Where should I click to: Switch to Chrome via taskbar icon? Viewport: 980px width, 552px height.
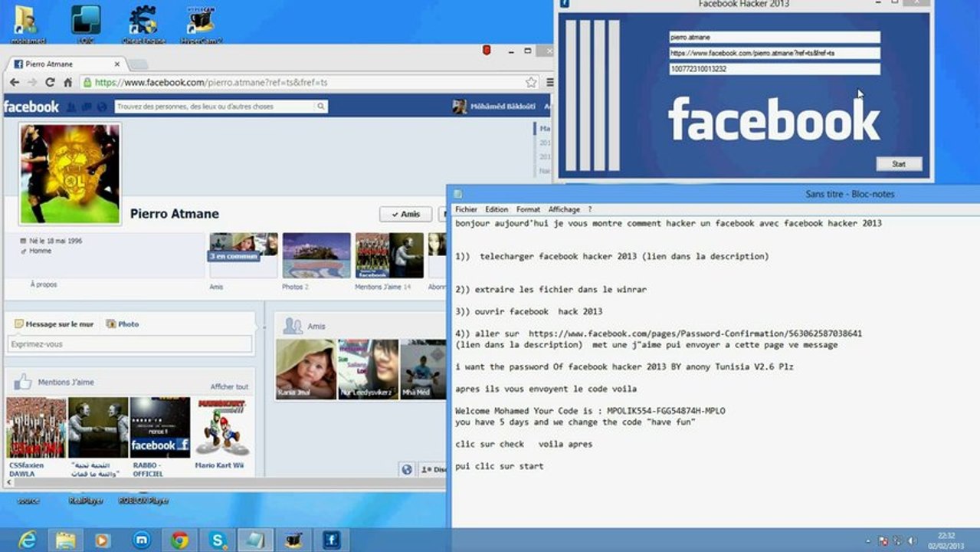click(x=179, y=540)
